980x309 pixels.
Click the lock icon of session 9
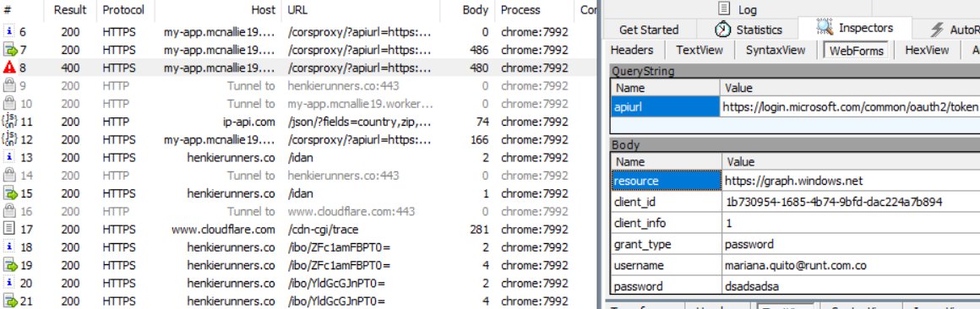coord(8,85)
